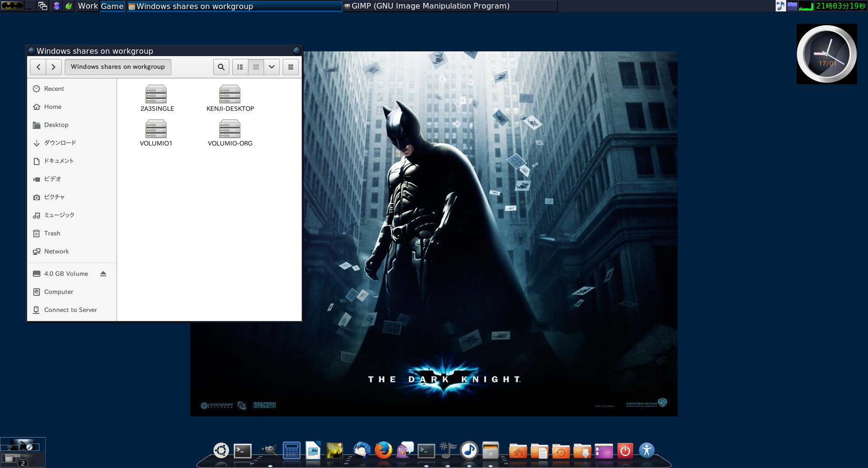Image resolution: width=868 pixels, height=468 pixels.
Task: Eject the 4.0 GB Volume
Action: tap(103, 273)
